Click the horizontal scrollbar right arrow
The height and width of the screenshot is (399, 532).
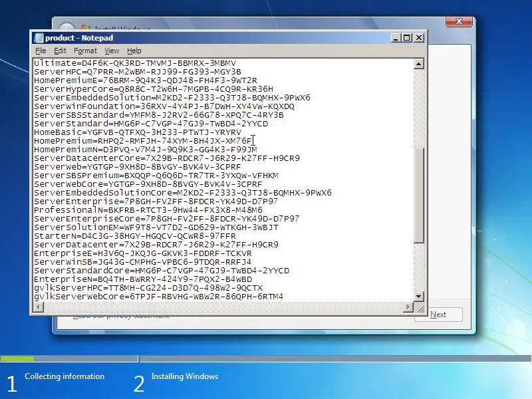tap(408, 307)
